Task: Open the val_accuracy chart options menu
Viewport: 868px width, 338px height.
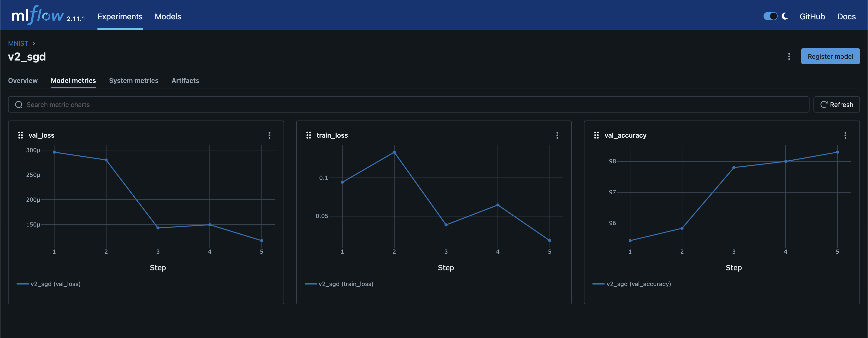Action: click(x=845, y=135)
